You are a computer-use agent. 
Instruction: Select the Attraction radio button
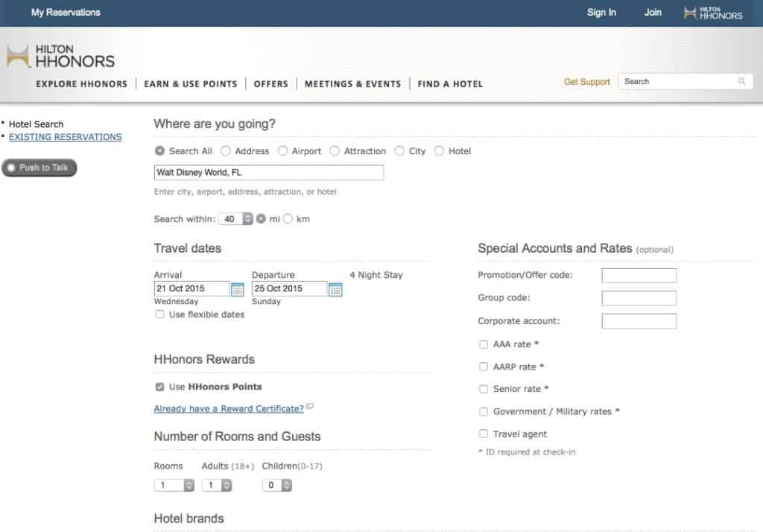[335, 151]
